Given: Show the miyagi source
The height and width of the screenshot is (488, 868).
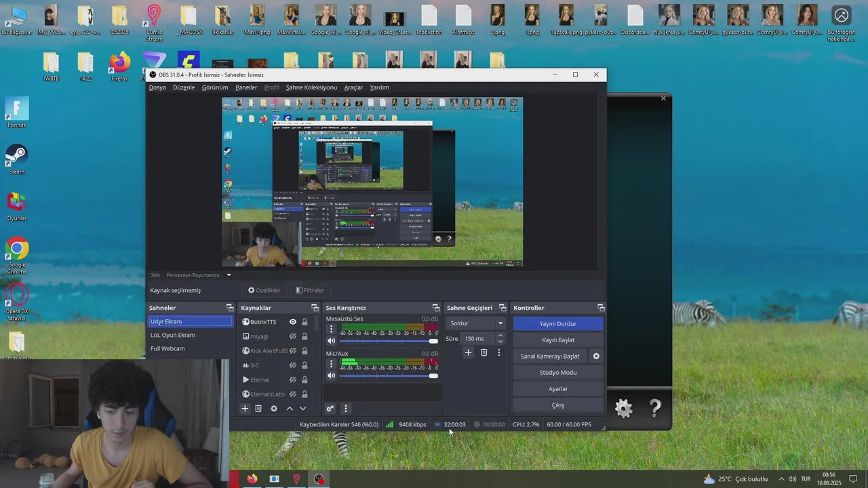Looking at the screenshot, I should (x=293, y=337).
